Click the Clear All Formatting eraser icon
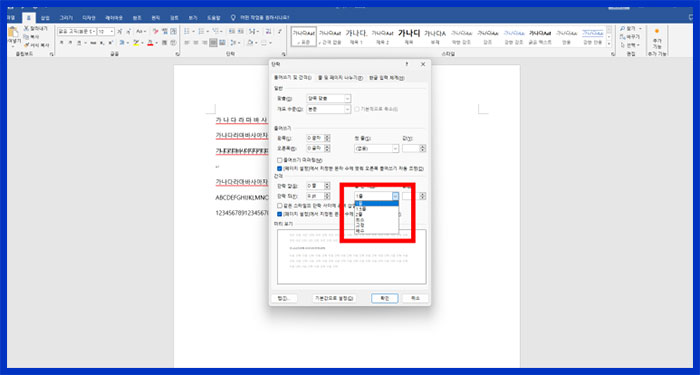This screenshot has width=700, height=375. click(156, 31)
